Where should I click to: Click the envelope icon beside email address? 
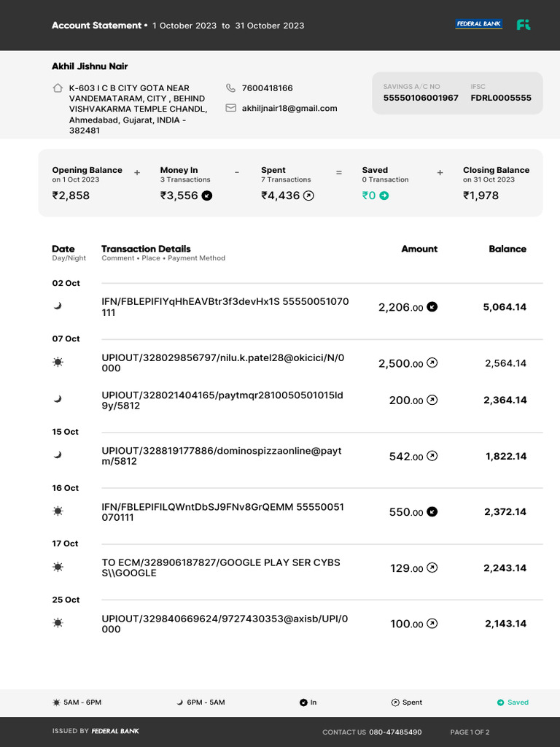click(231, 108)
